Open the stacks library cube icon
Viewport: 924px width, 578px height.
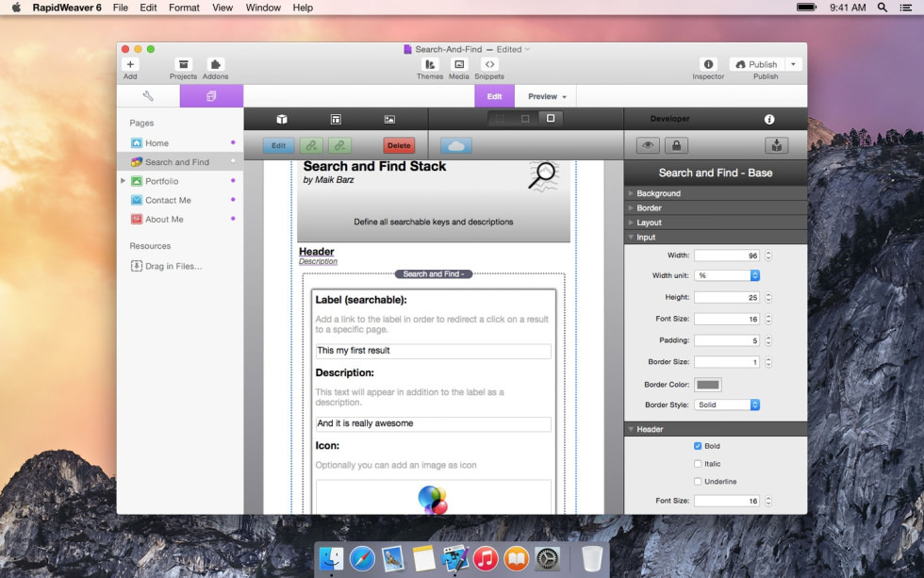click(x=282, y=119)
